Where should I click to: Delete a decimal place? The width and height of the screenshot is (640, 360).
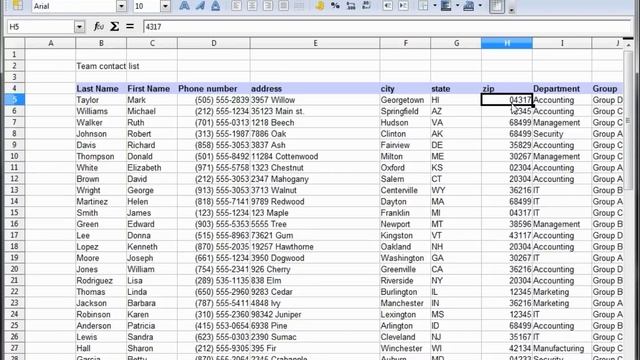click(x=367, y=6)
